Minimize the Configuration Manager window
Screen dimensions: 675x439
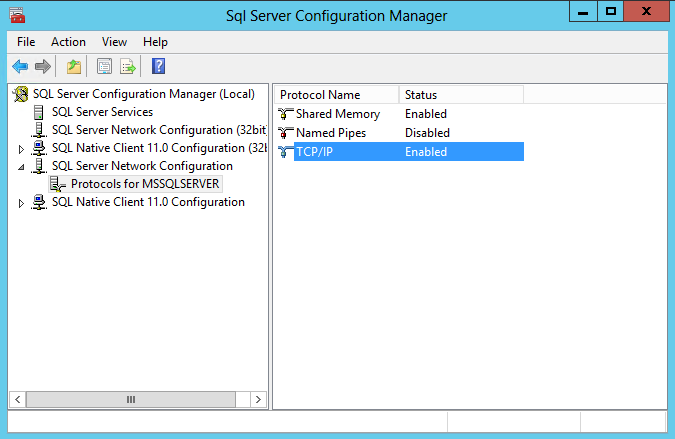583,12
